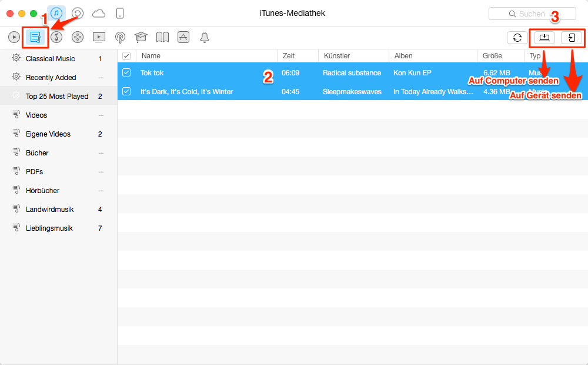The width and height of the screenshot is (588, 365).
Task: Click artist Radical substance cell
Action: coord(352,73)
